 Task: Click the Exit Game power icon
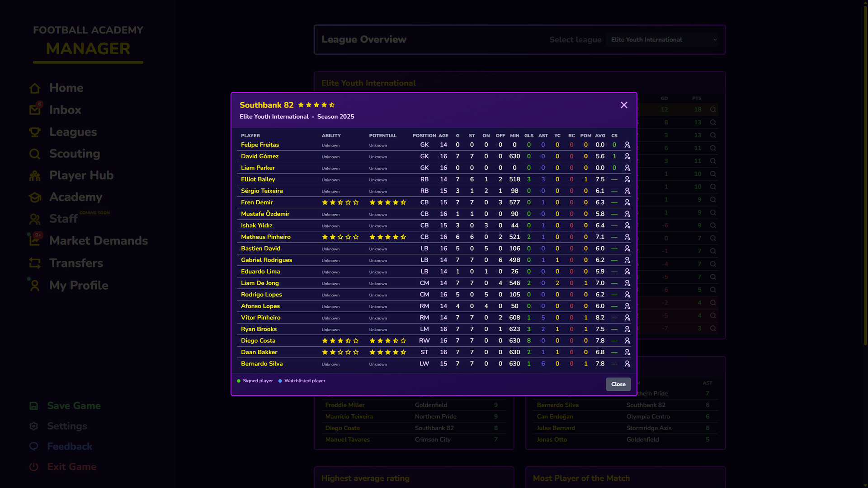tap(33, 467)
